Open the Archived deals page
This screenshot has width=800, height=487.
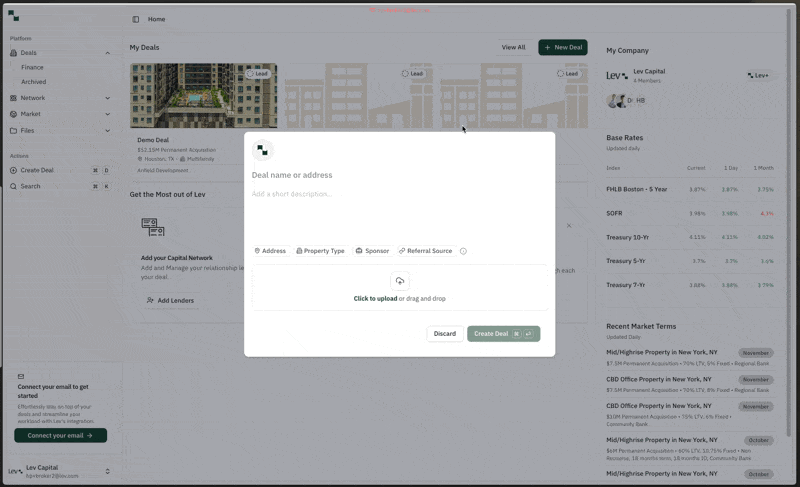tap(33, 82)
